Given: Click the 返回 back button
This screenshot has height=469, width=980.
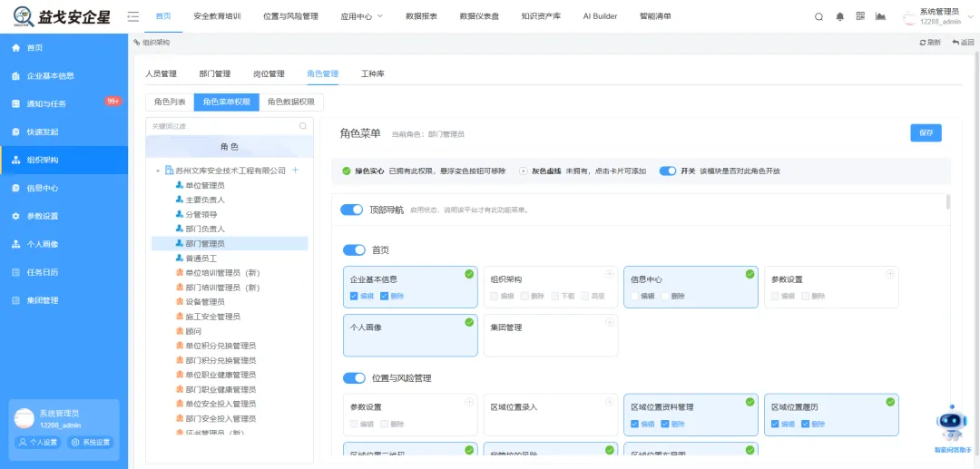Looking at the screenshot, I should click(x=963, y=43).
